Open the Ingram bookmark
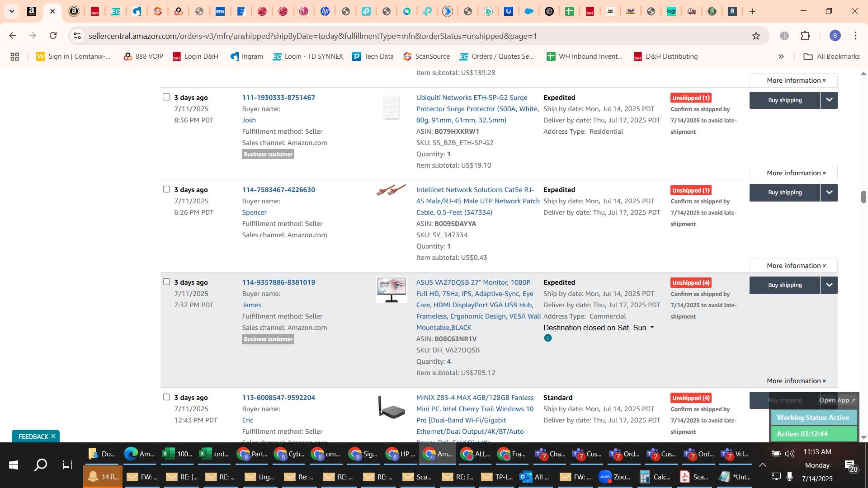This screenshot has width=868, height=488. pyautogui.click(x=246, y=56)
